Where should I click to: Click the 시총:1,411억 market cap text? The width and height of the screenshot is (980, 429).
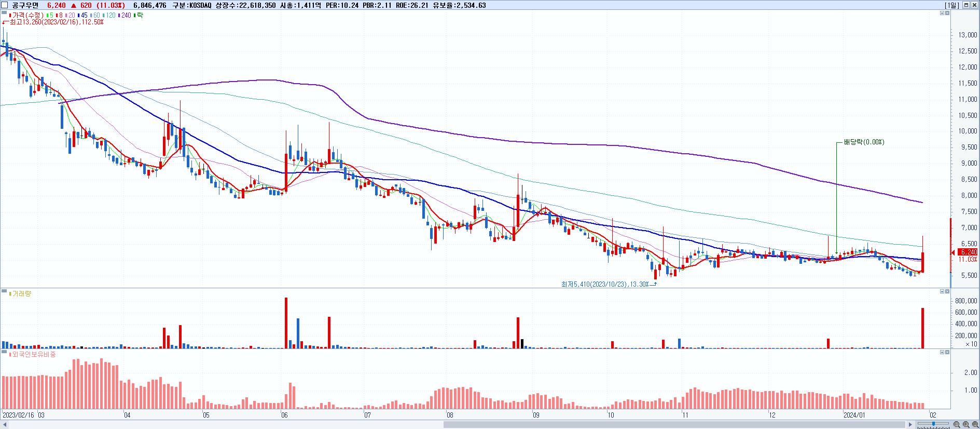[301, 5]
